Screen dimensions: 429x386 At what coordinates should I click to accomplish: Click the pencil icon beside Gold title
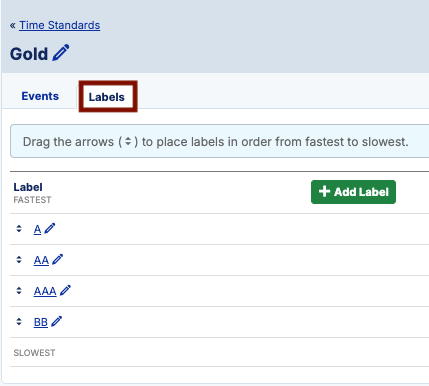(61, 53)
